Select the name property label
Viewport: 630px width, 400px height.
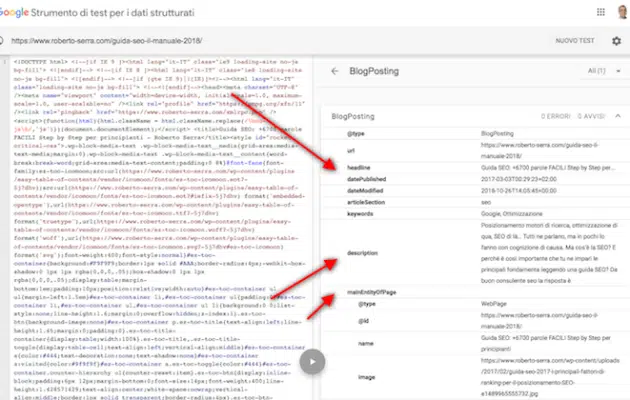pyautogui.click(x=366, y=343)
